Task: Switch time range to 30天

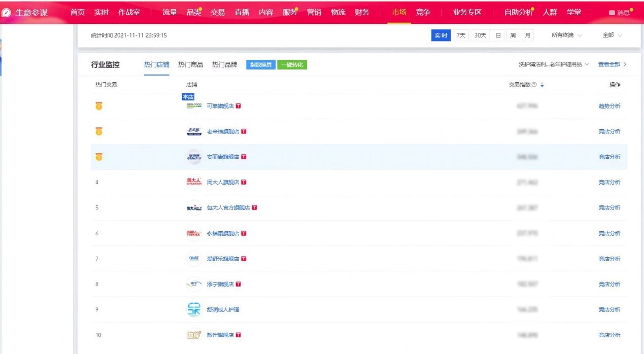Action: click(480, 36)
